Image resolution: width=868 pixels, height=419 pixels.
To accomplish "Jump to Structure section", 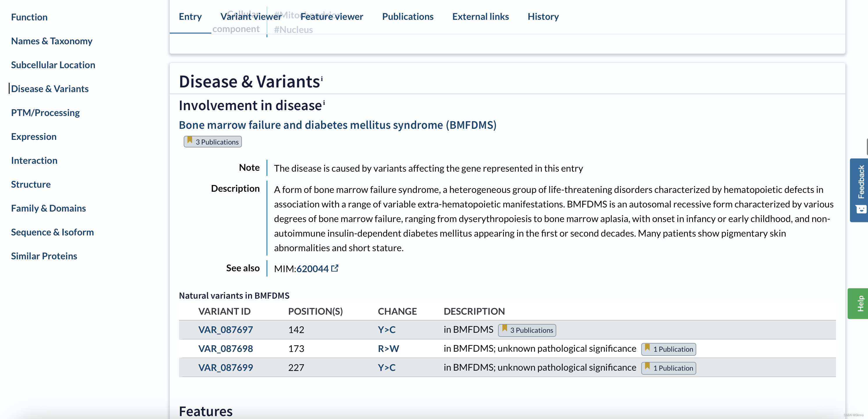I will [31, 184].
